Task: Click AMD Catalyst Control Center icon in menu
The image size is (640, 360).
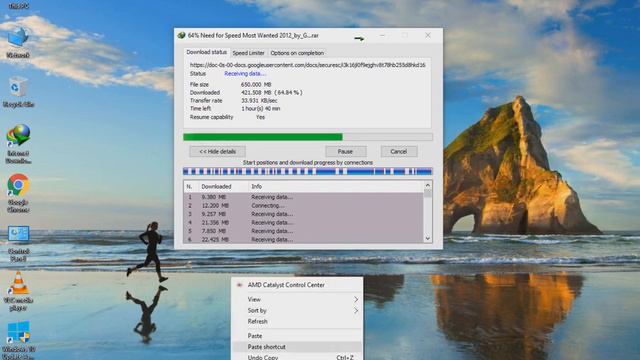Action: pyautogui.click(x=240, y=285)
